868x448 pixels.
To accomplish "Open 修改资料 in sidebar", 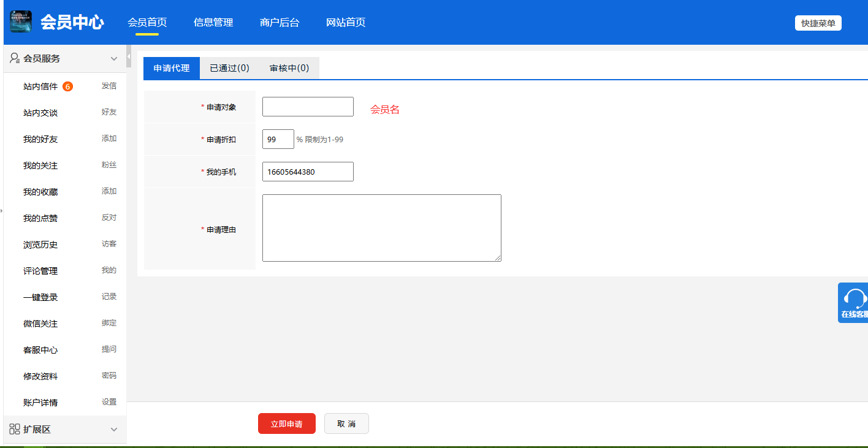I will (x=40, y=376).
